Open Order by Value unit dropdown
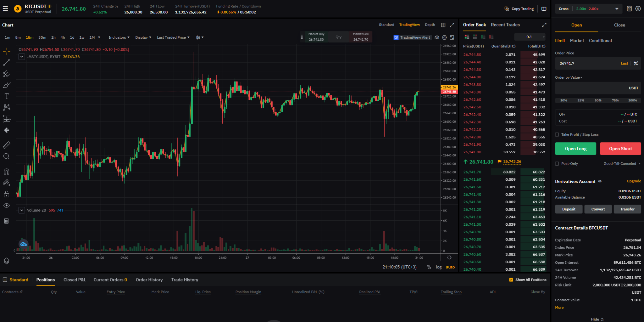Viewport: 644px width, 322px height. pos(569,77)
